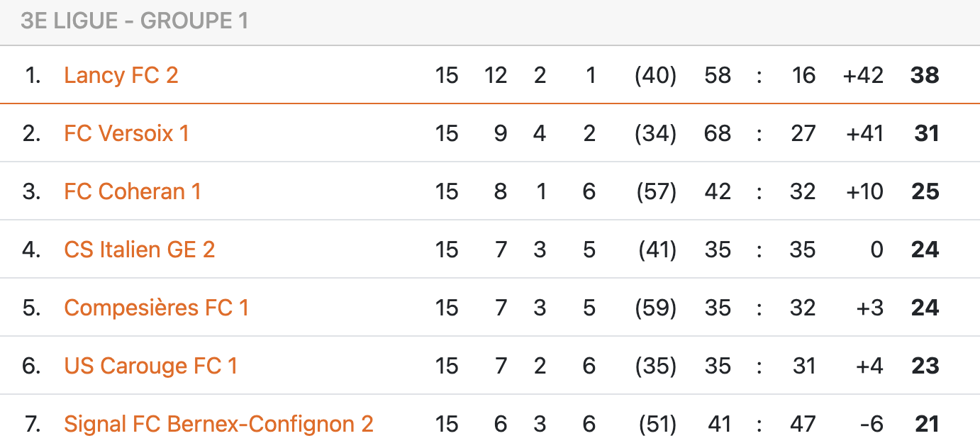
Task: Open the US Carouge FC 1 link
Action: click(151, 366)
